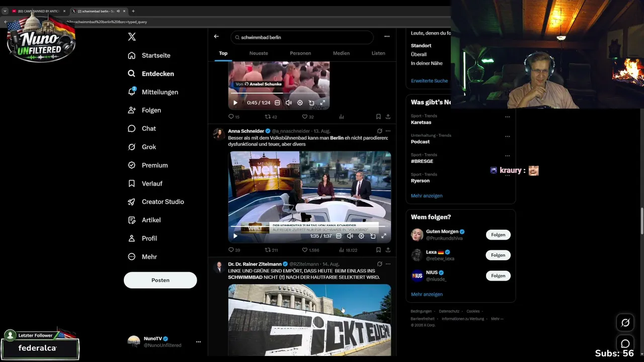Open Anna Schneider's profile avatar
Screen dimensions: 644x362
pyautogui.click(x=219, y=134)
